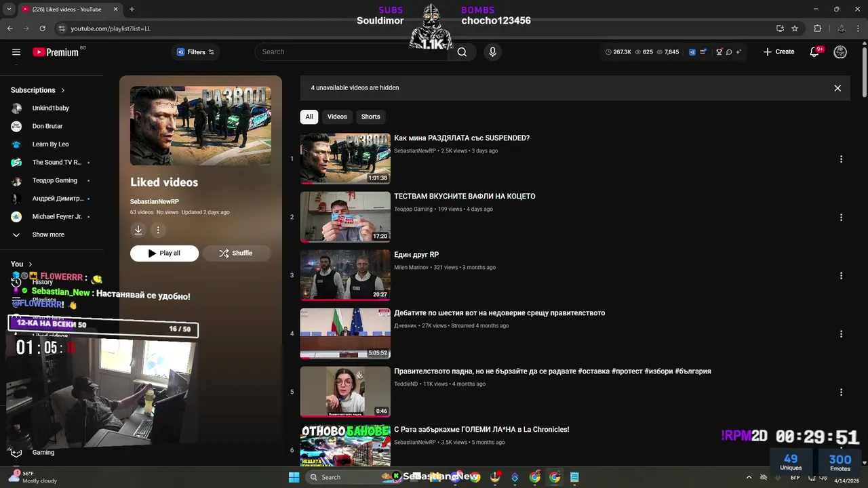Open a new Chrome tab
Viewport: 868px width, 488px height.
(132, 9)
